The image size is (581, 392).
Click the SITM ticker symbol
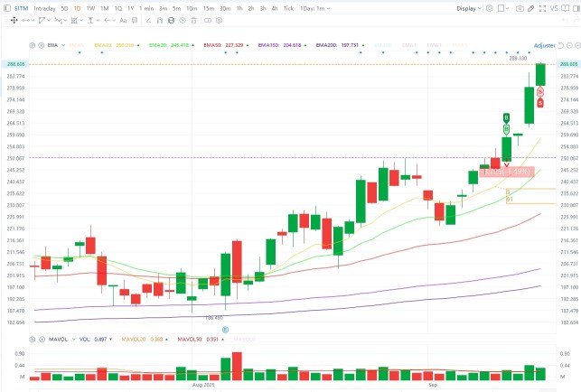[x=21, y=8]
